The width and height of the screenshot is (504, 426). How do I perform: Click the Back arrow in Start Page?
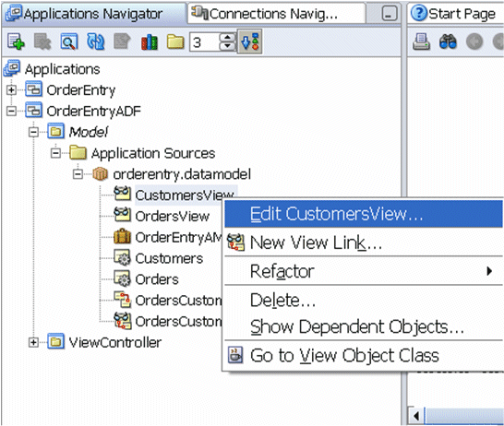point(474,41)
